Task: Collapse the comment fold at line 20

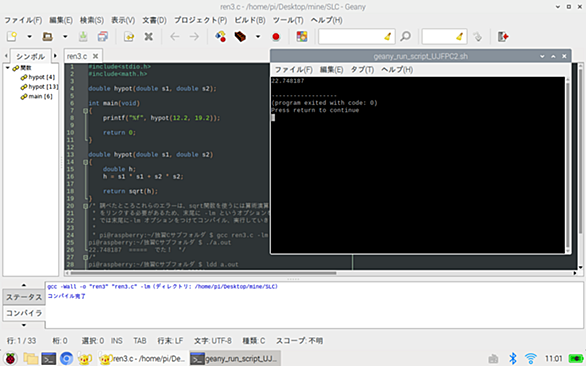Action: coord(85,206)
